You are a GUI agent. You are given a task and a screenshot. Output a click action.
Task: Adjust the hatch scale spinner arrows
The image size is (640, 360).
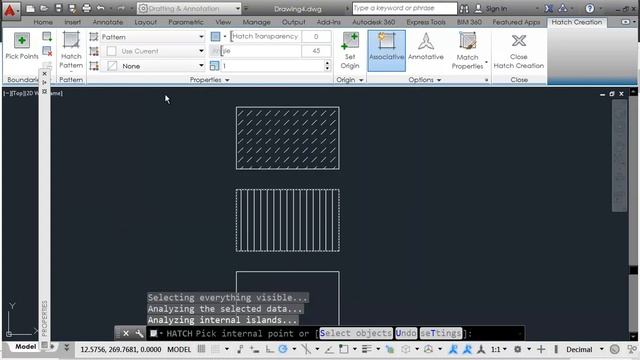point(327,66)
